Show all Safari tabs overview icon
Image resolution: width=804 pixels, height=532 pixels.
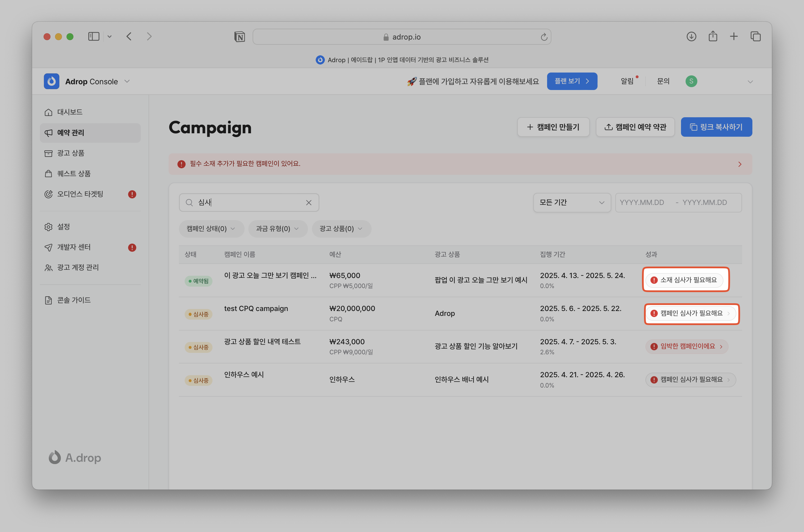[x=756, y=37]
